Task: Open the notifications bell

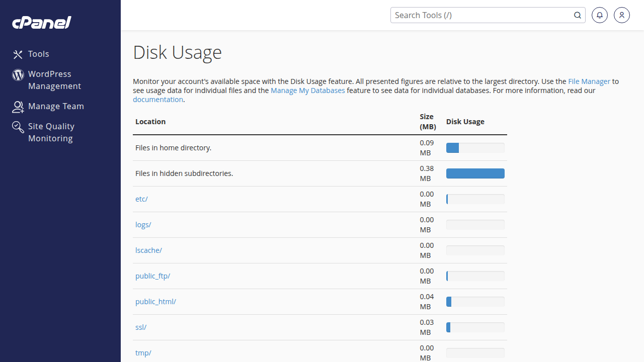Action: coord(600,15)
